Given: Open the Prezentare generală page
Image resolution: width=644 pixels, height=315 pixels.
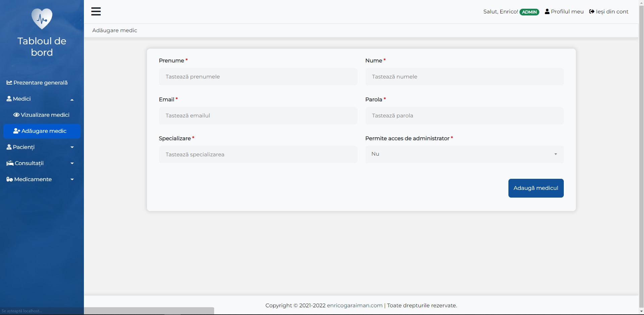Looking at the screenshot, I should pos(40,82).
